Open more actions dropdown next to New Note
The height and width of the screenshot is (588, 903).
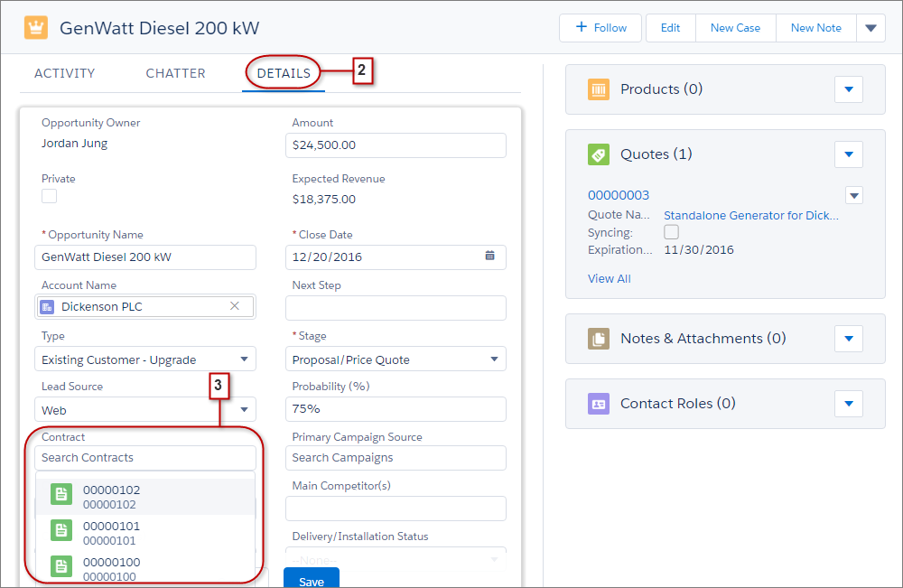870,28
